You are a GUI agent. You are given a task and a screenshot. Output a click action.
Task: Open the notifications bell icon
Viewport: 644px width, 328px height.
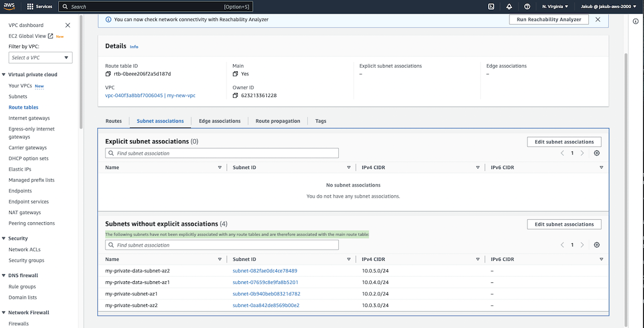point(509,6)
